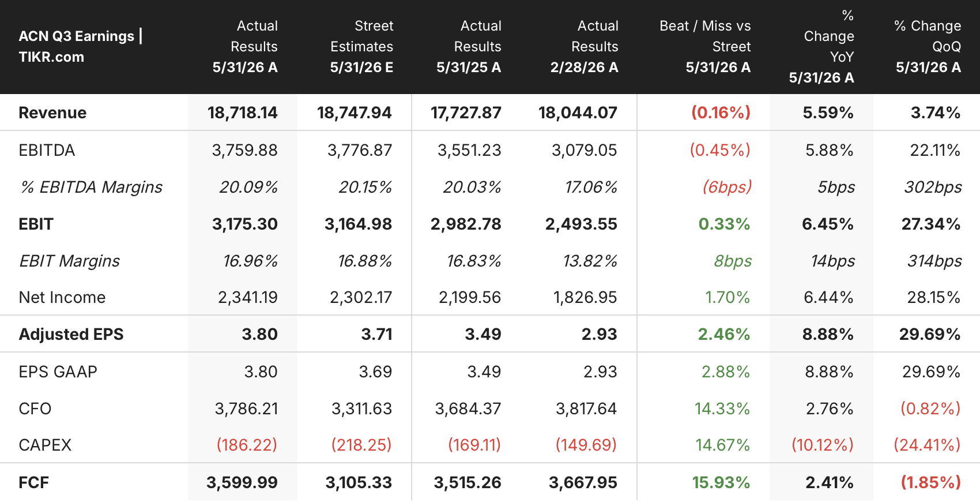Click CAPEX YoY change (10.12%)
This screenshot has height=502, width=980.
click(823, 445)
